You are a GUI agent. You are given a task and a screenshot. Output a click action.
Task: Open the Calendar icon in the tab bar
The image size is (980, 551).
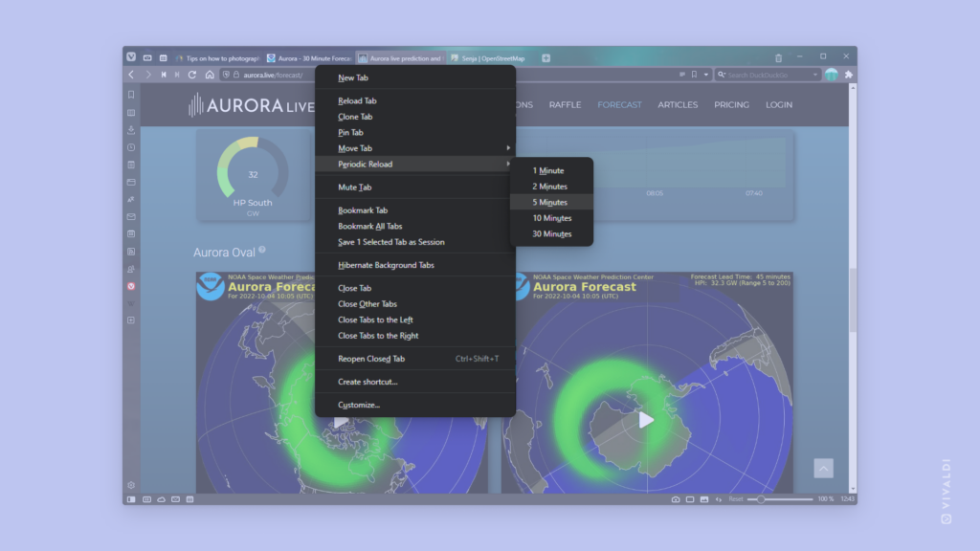tap(163, 58)
